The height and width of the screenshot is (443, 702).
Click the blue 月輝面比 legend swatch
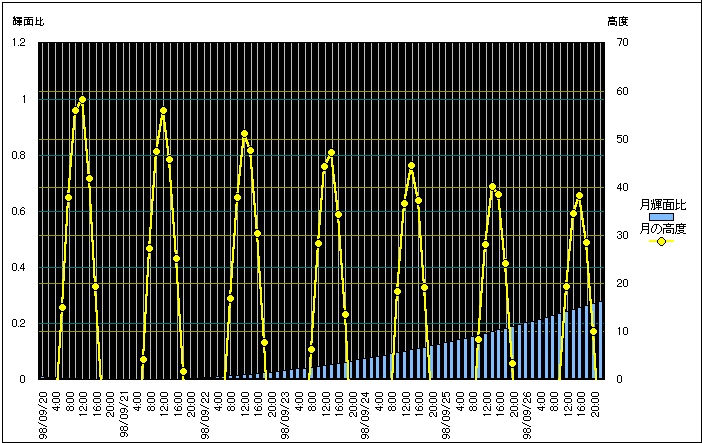tap(662, 217)
